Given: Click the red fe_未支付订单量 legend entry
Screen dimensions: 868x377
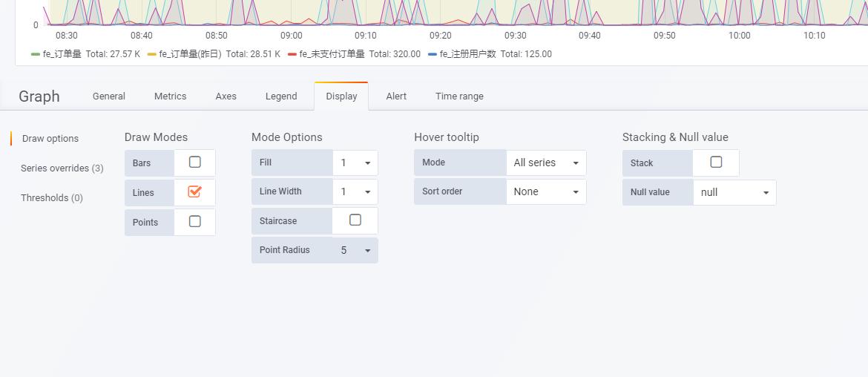Looking at the screenshot, I should 331,54.
